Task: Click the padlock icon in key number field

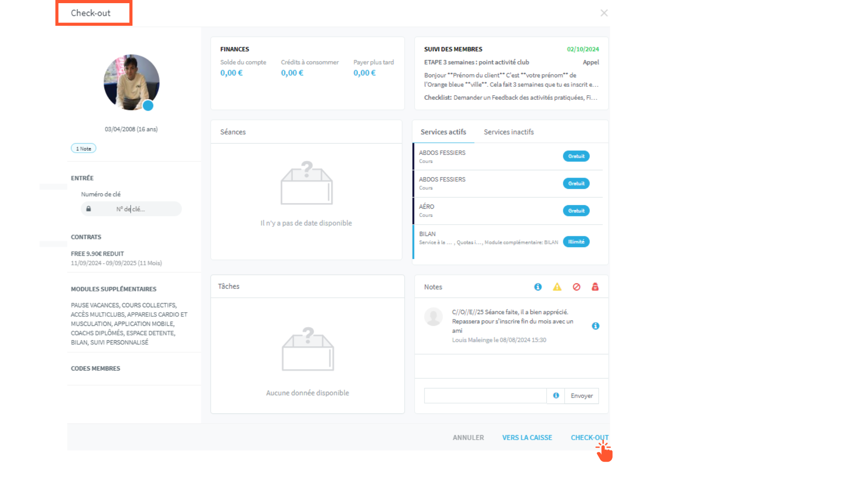Action: point(89,209)
